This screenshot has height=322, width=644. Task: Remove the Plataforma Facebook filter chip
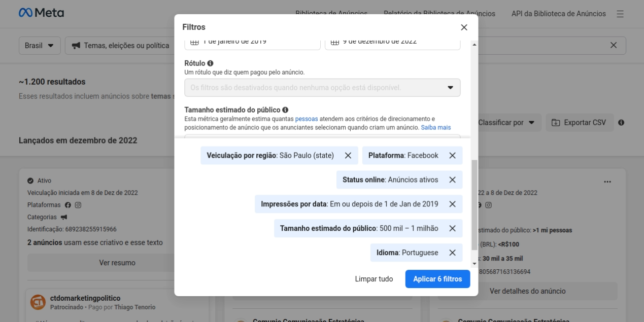click(x=452, y=156)
